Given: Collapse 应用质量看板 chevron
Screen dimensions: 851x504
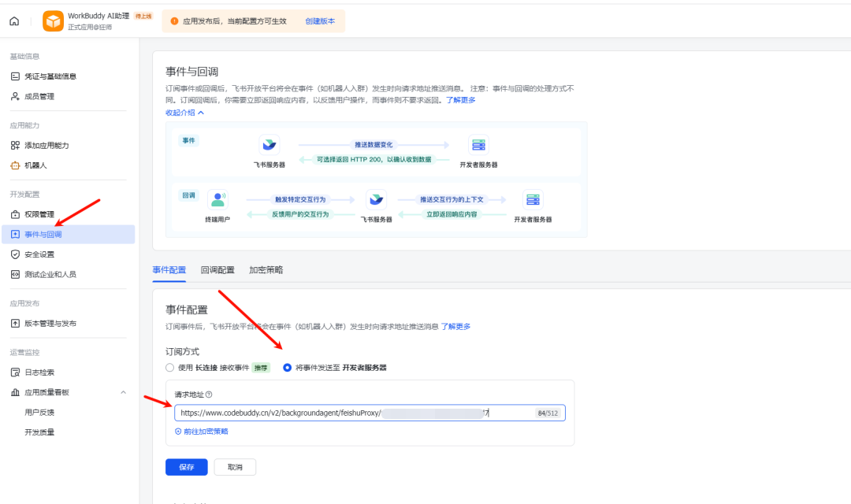Looking at the screenshot, I should click(x=123, y=392).
